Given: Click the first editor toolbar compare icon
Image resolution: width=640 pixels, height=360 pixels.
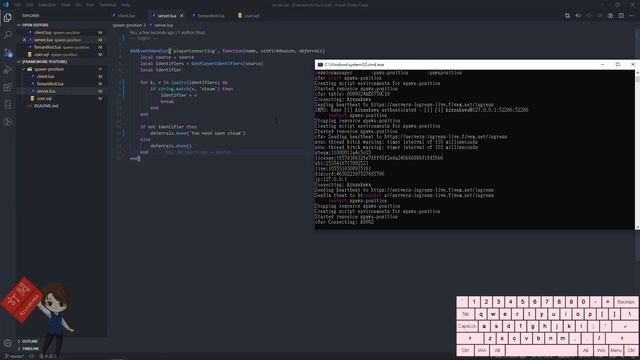Looking at the screenshot, I should tap(567, 16).
